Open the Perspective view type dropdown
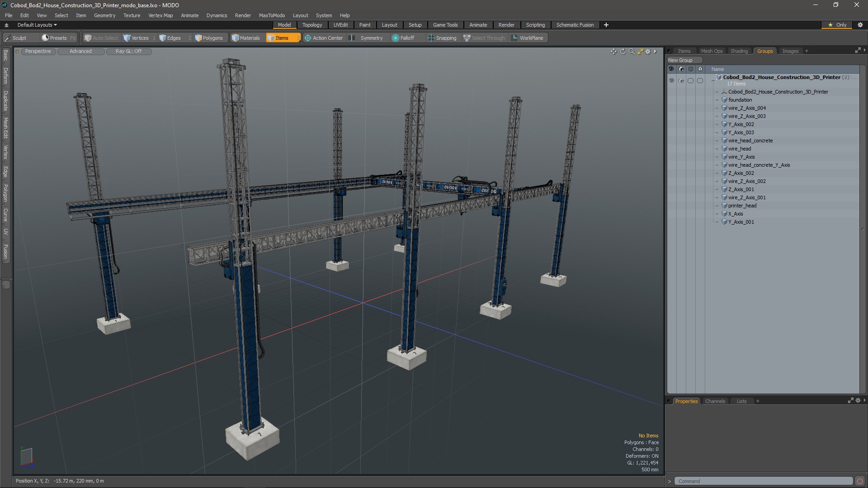 click(x=38, y=52)
